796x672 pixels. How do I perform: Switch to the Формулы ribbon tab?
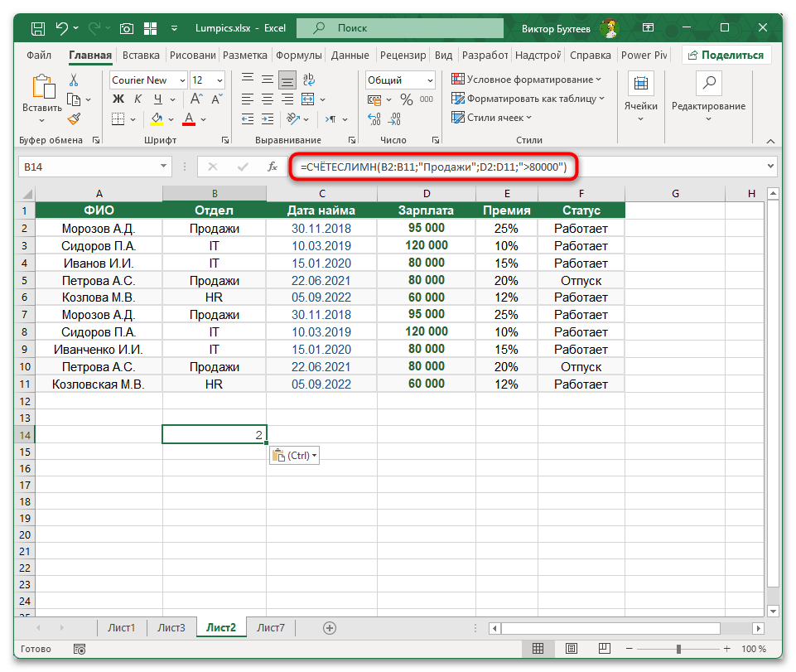[298, 56]
